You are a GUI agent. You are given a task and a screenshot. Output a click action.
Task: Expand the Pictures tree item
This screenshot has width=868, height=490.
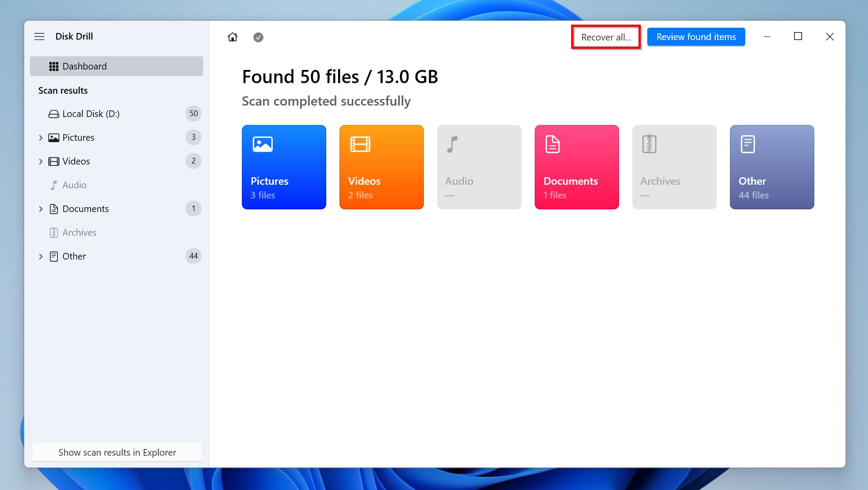[41, 137]
